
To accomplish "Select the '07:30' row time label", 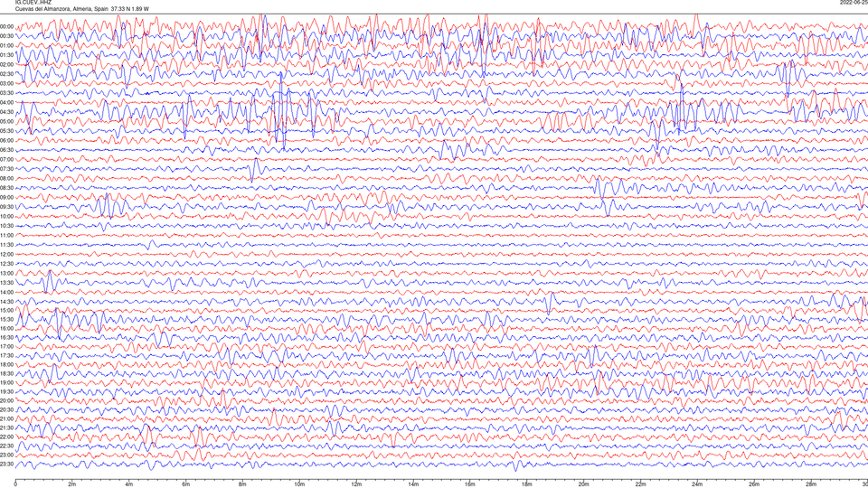I will coord(6,169).
